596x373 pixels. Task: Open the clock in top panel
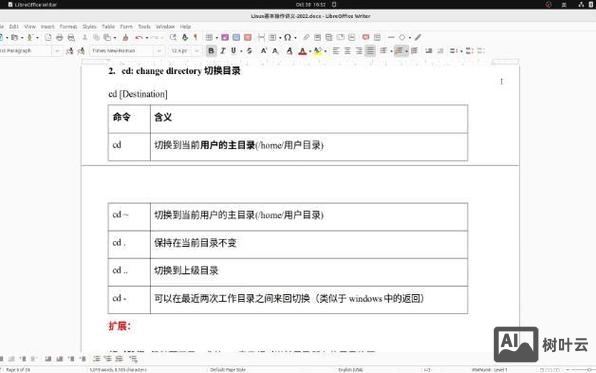(x=311, y=5)
